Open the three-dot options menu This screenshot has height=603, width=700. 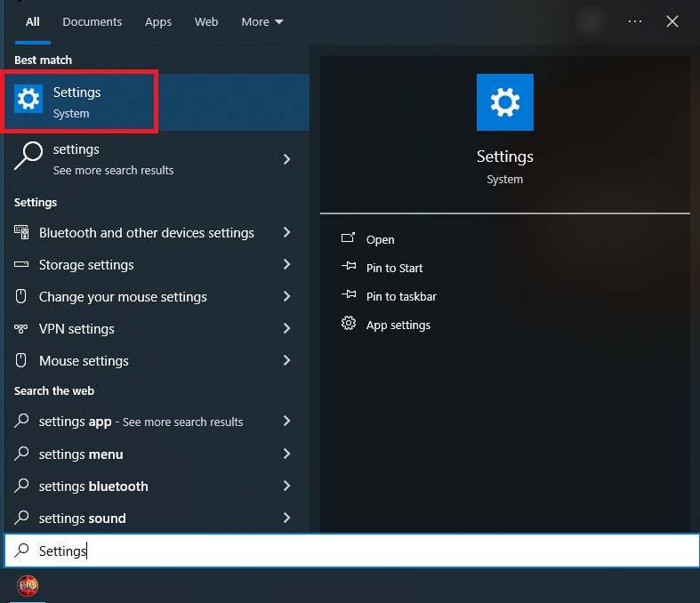click(x=635, y=21)
